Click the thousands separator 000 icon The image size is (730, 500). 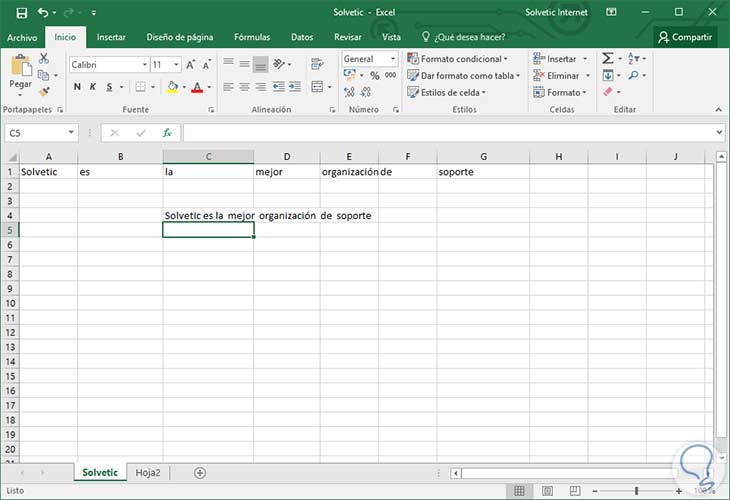click(x=391, y=75)
